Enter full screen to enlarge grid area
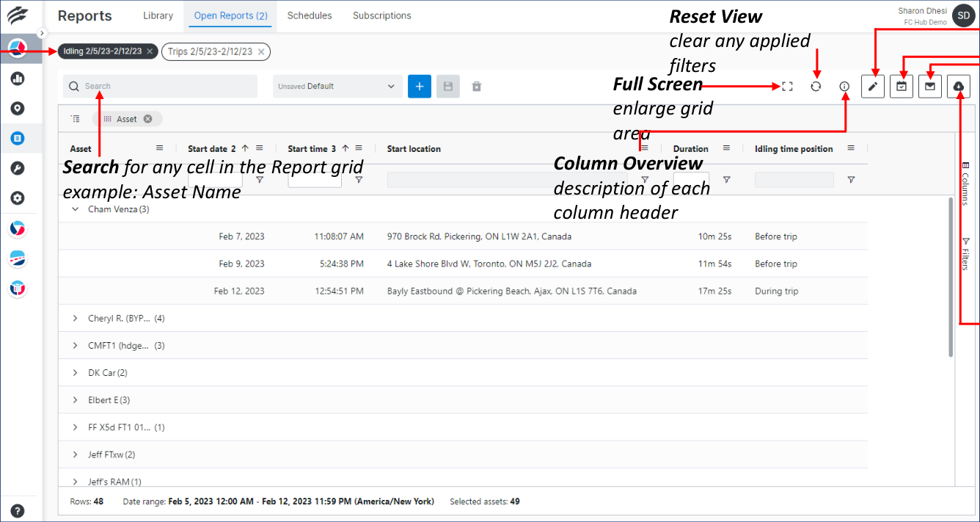The image size is (980, 522). click(786, 86)
